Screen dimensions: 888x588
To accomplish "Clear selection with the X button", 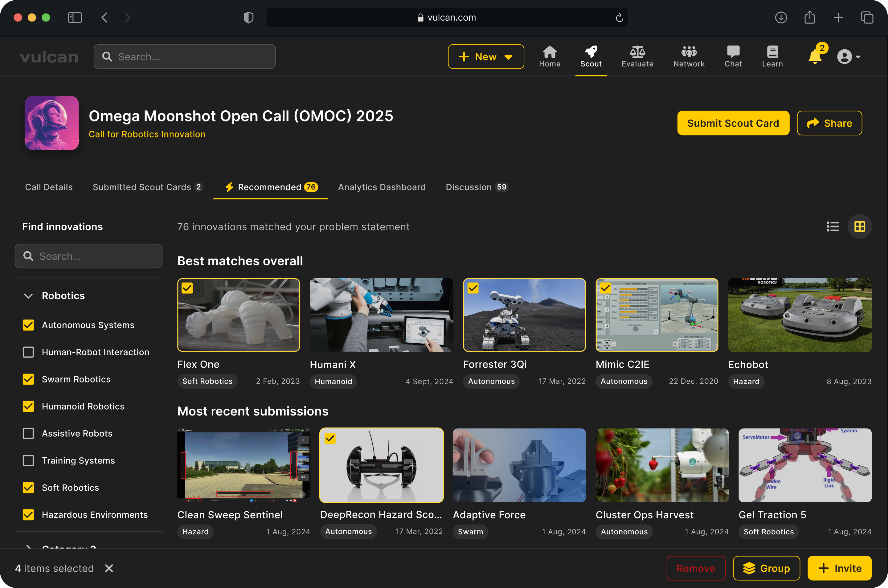I will [109, 568].
